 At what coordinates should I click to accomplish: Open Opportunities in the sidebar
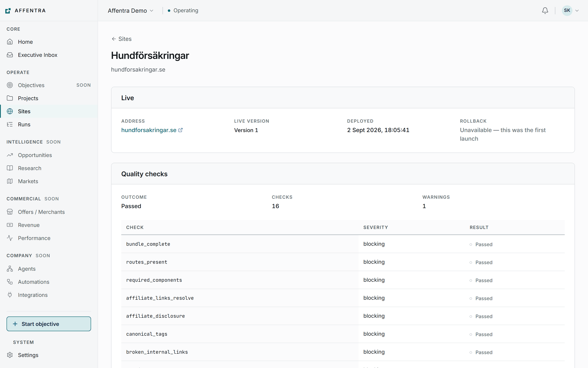point(49,155)
